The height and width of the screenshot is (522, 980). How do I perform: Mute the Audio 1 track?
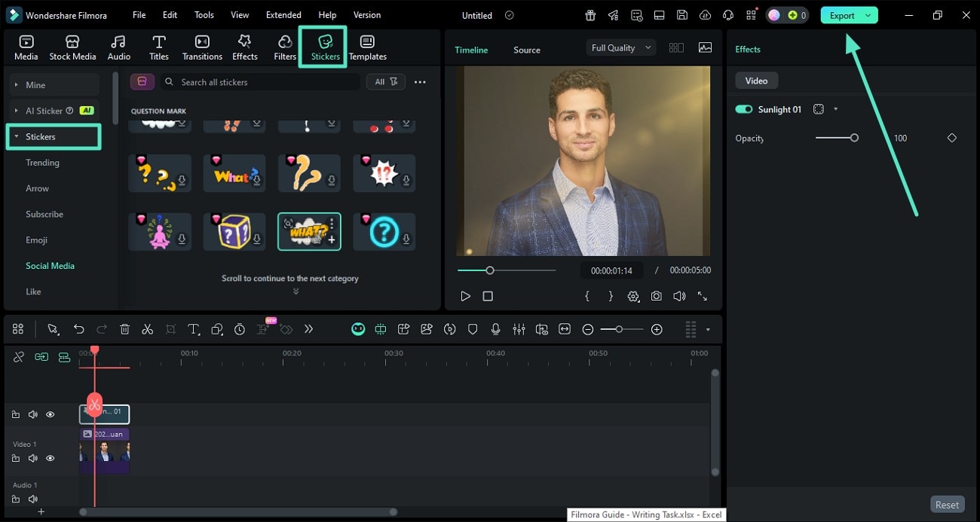(x=33, y=499)
